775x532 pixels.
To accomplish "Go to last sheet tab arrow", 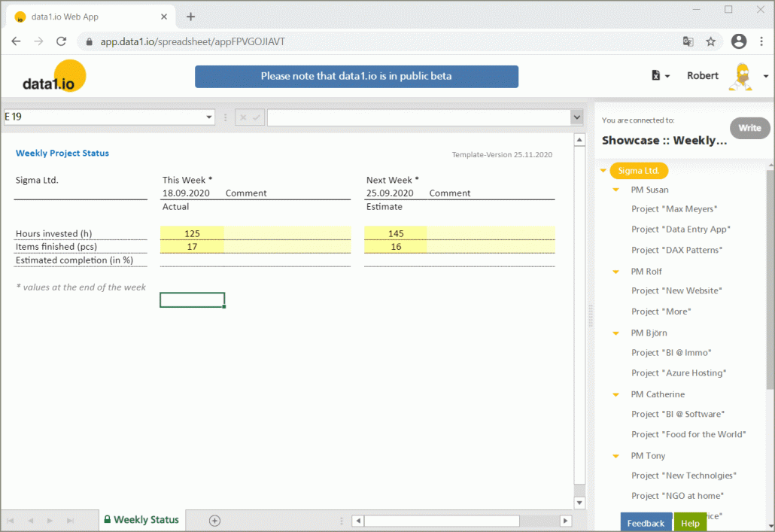I will click(70, 521).
